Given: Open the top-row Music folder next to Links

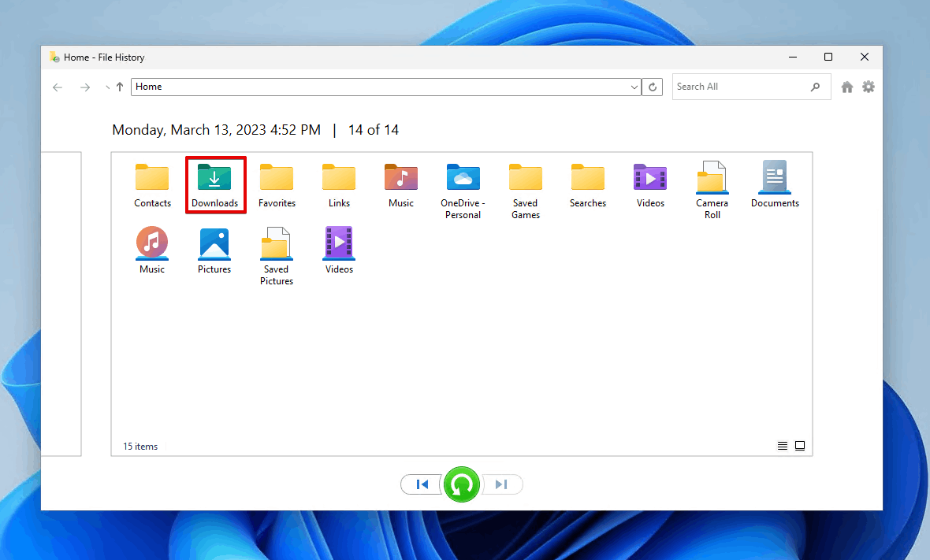Looking at the screenshot, I should pos(401,185).
